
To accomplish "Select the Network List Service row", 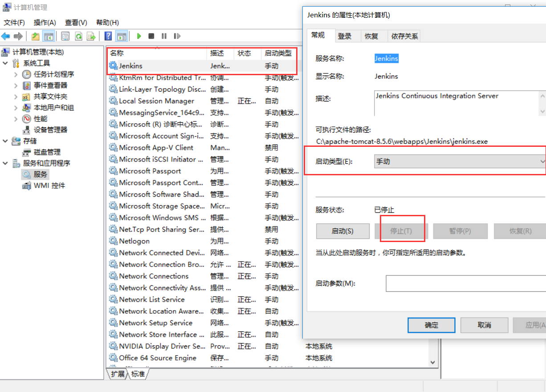I will click(x=204, y=300).
